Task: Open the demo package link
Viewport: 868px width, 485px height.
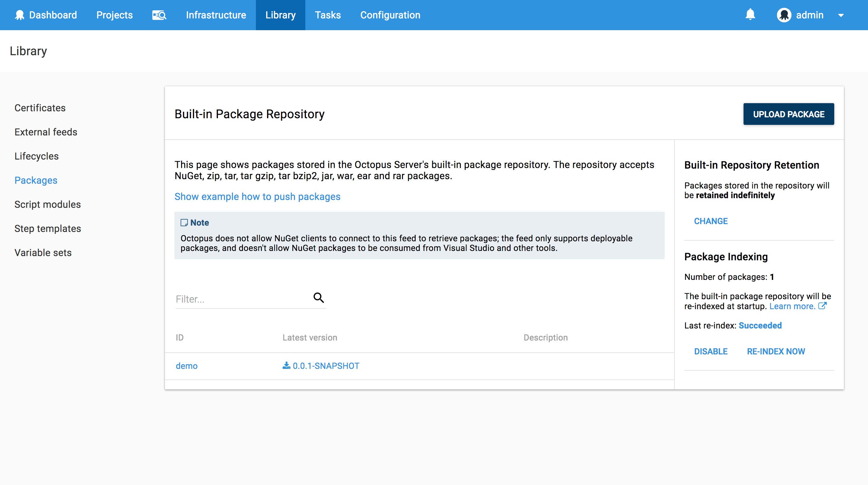Action: point(187,366)
